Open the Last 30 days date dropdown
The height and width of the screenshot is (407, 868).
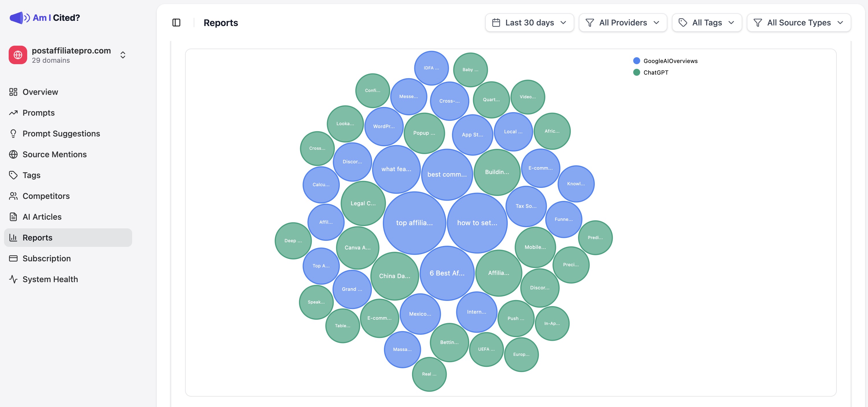click(529, 23)
